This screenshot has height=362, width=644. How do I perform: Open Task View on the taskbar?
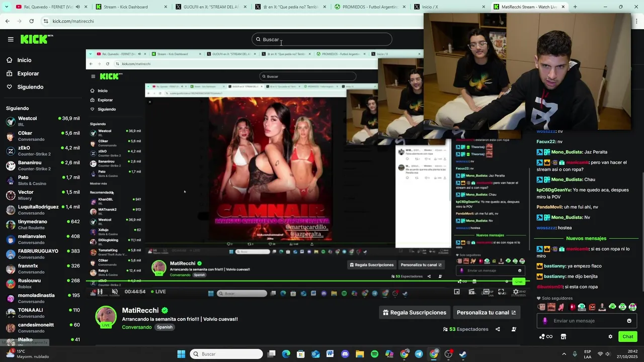coord(271,354)
